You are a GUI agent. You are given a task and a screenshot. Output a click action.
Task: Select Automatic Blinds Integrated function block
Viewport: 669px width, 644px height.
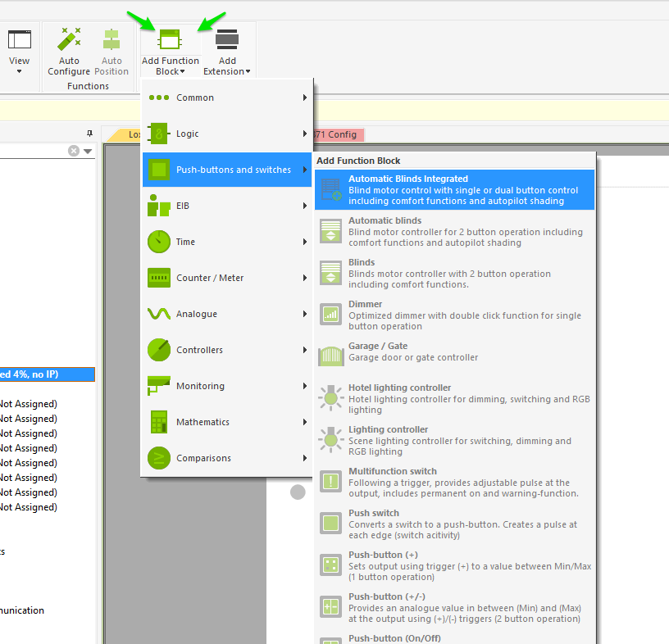pos(454,189)
